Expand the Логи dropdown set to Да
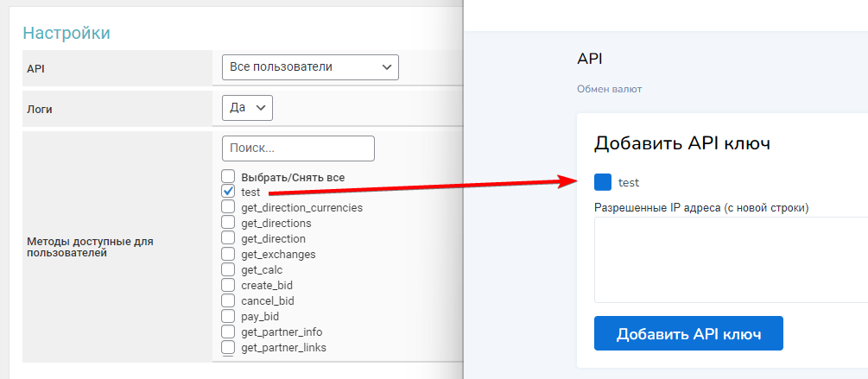 point(247,107)
